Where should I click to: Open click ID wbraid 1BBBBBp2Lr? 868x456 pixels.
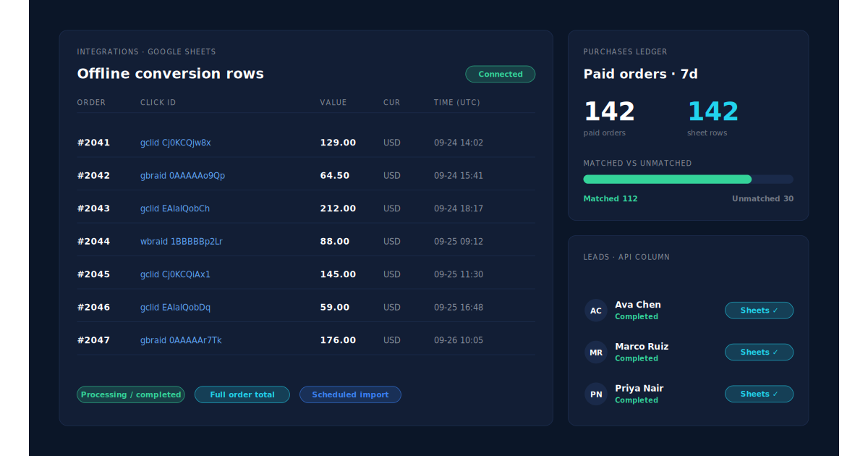(182, 241)
